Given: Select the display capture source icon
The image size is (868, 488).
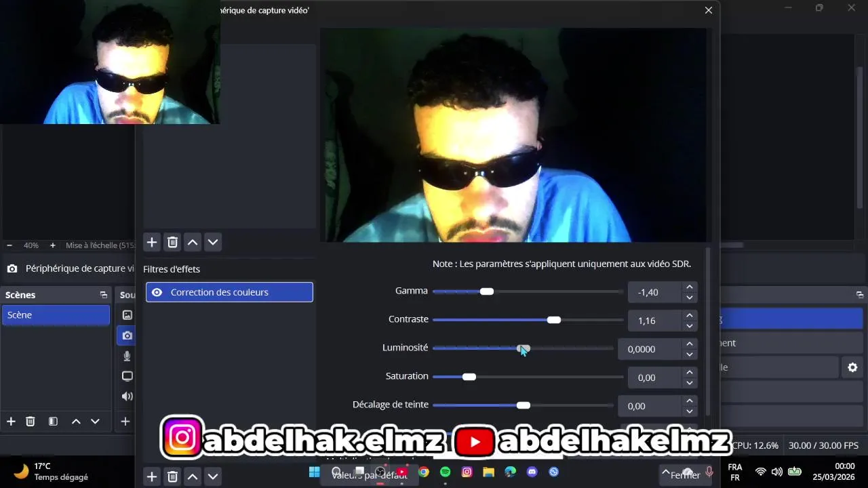Looking at the screenshot, I should [x=127, y=376].
